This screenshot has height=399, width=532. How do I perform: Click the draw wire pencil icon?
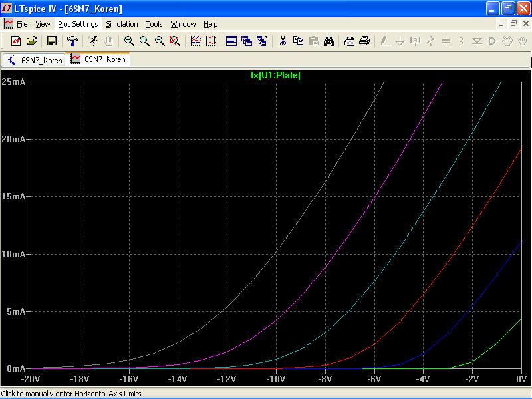pyautogui.click(x=385, y=41)
